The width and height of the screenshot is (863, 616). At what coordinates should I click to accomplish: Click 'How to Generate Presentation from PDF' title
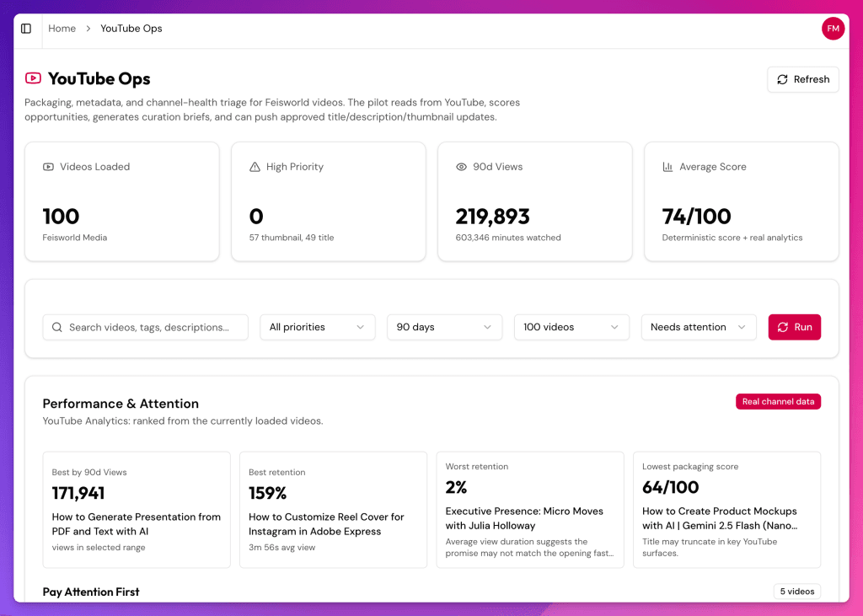tap(136, 524)
